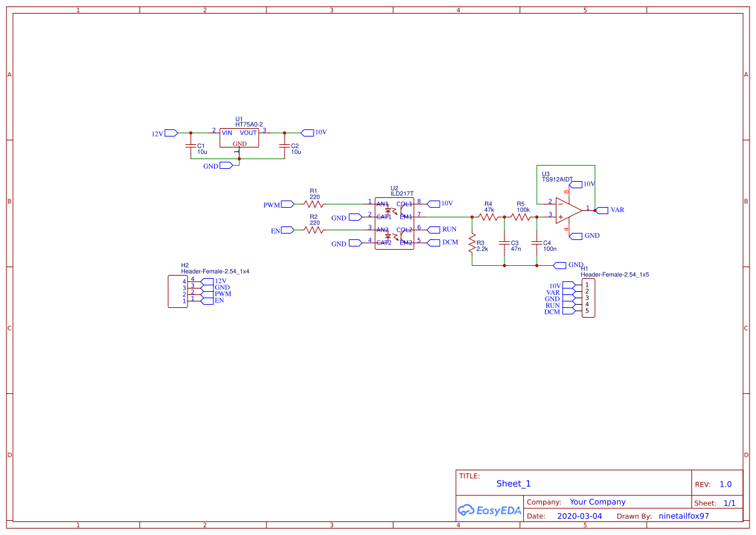
Task: Click the date field showing 2020-03-04
Action: coord(579,516)
